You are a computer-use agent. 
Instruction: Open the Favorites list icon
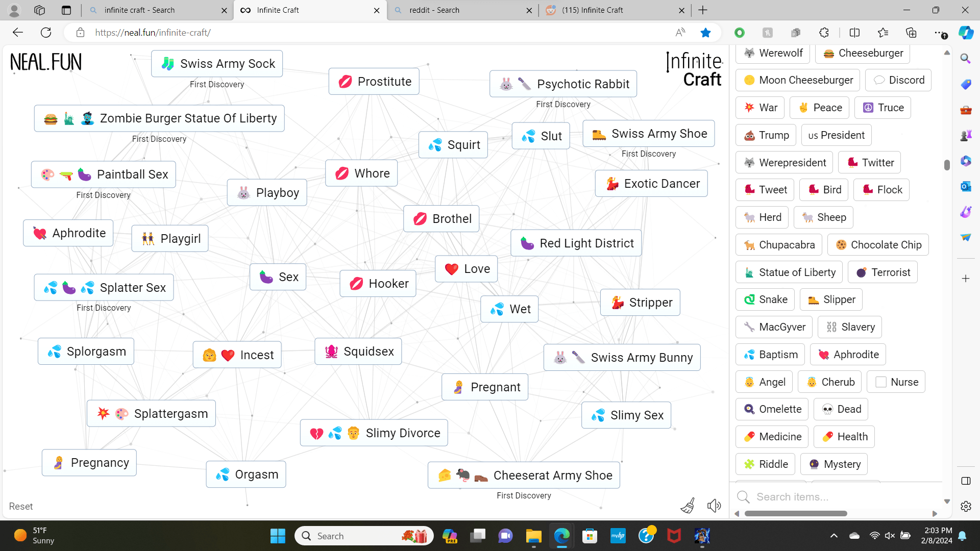883,33
